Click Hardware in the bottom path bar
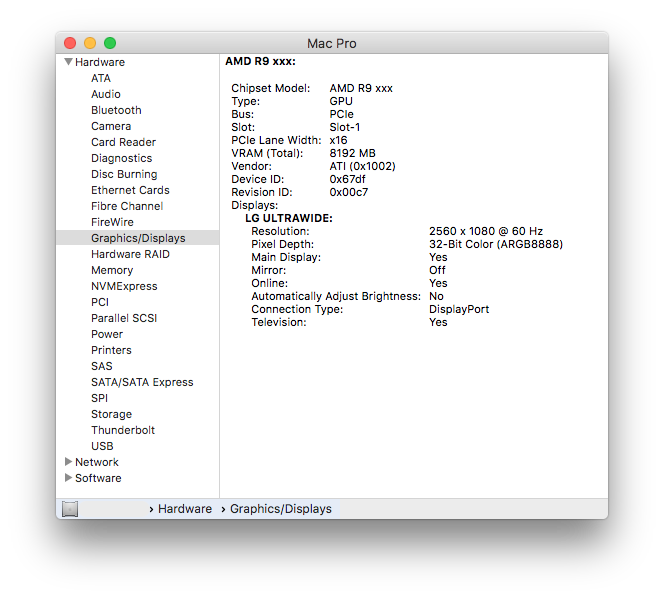This screenshot has width=664, height=599. 185,509
